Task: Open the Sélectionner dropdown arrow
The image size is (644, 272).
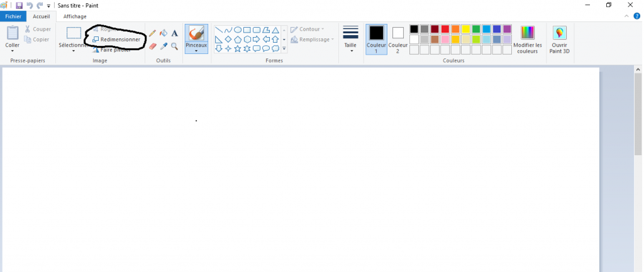Action: (74, 51)
